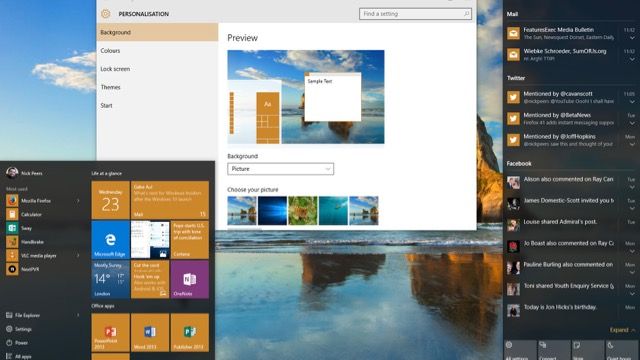Open the Microsoft Edge tile
This screenshot has width=640, height=360.
click(110, 240)
